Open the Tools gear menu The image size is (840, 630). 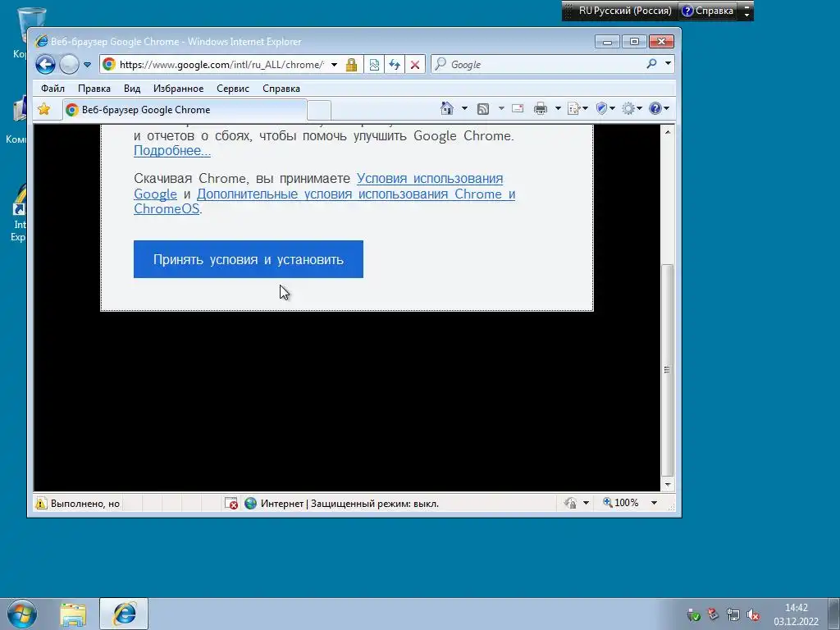coord(632,109)
